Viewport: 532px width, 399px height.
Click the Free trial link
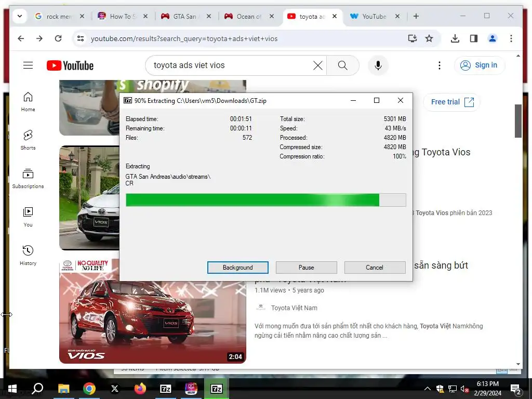coord(452,102)
